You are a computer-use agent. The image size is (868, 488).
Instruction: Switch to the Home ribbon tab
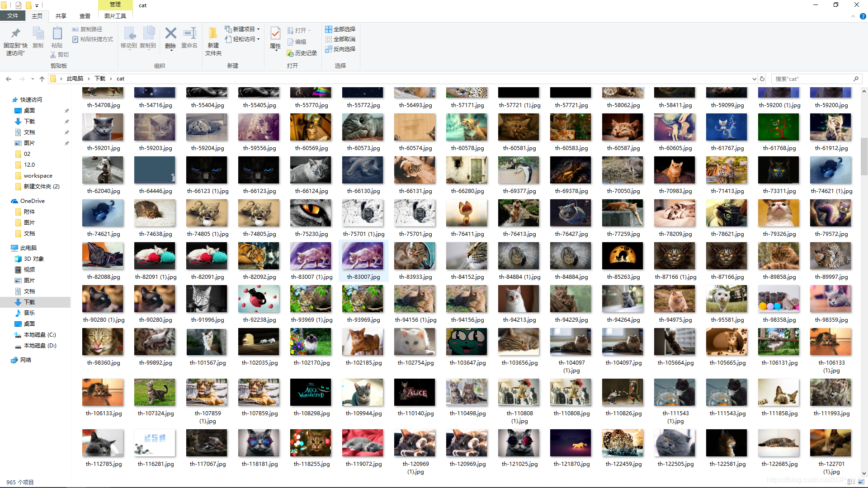[x=37, y=16]
